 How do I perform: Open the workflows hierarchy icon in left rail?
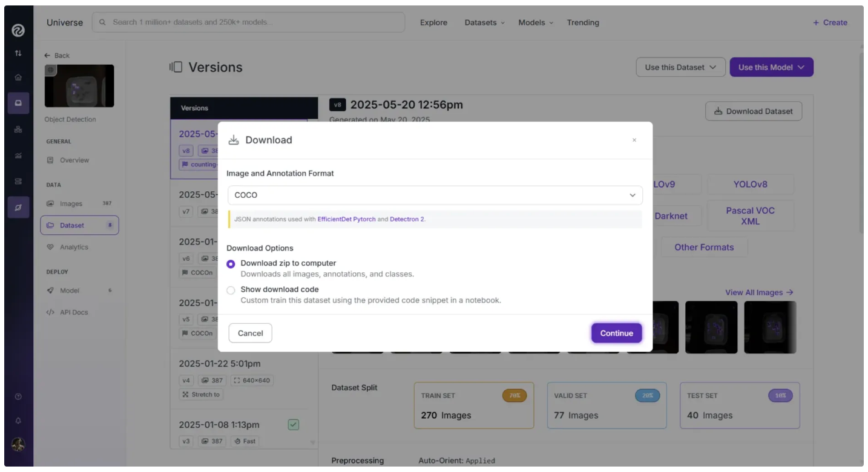click(x=18, y=129)
